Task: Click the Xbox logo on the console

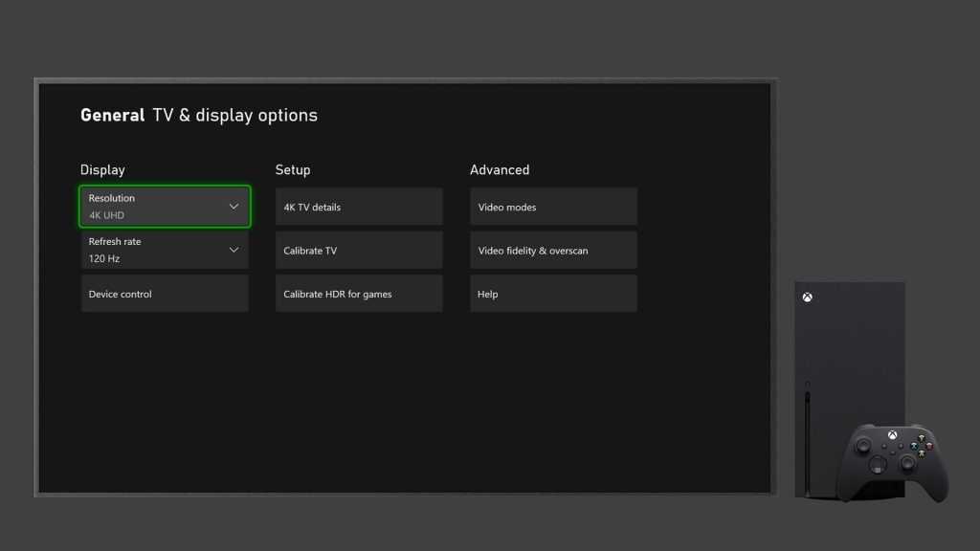Action: [x=807, y=297]
